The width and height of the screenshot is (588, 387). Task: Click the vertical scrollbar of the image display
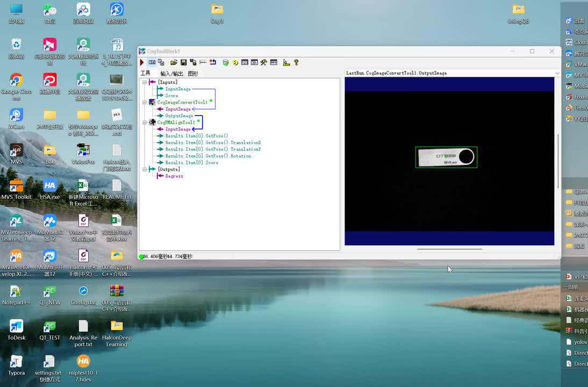tap(558, 161)
